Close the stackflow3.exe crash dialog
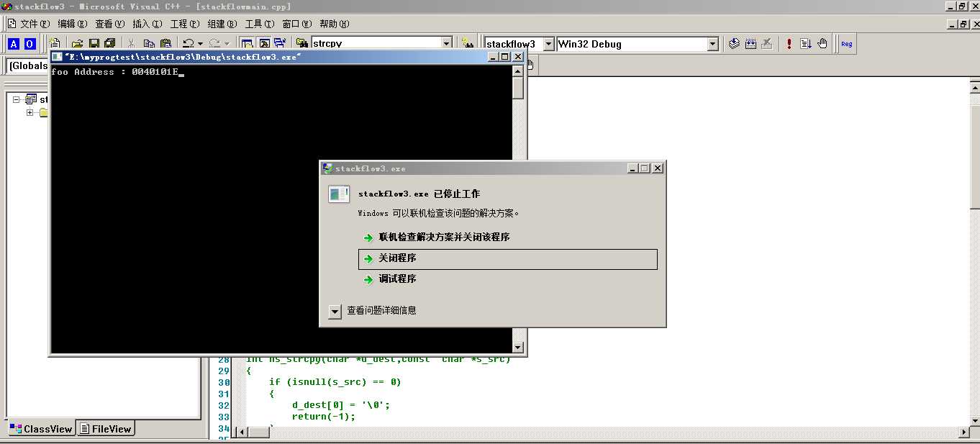 pyautogui.click(x=656, y=168)
